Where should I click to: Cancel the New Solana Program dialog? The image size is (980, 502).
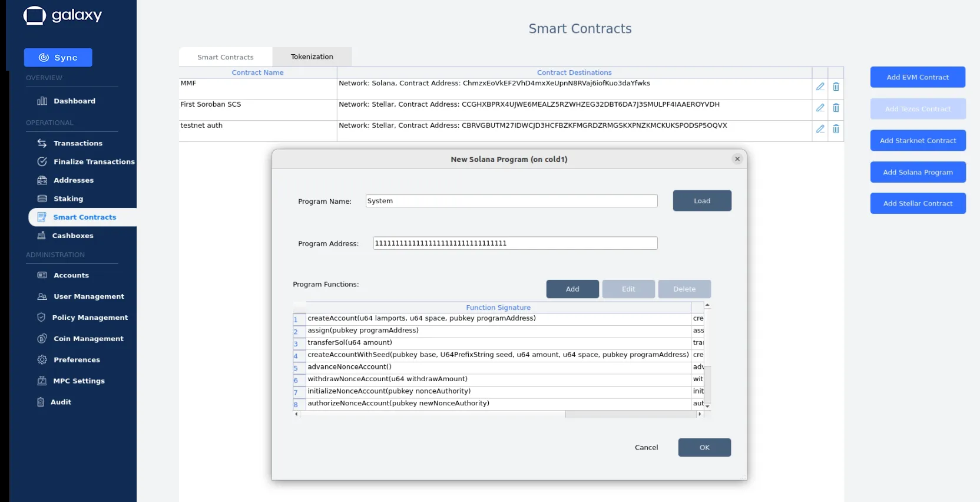(x=646, y=448)
